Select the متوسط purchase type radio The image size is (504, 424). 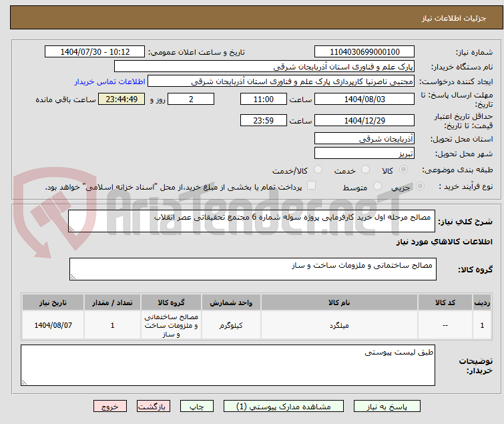[x=377, y=186]
